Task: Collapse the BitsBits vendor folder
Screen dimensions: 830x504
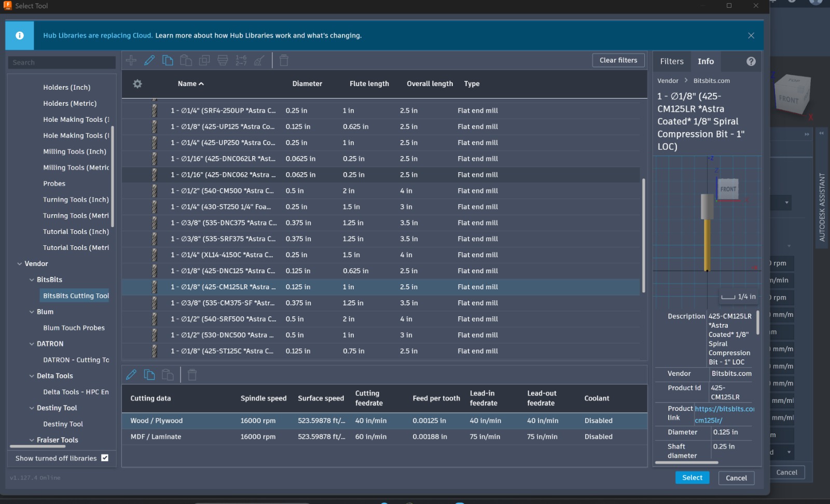Action: click(32, 280)
